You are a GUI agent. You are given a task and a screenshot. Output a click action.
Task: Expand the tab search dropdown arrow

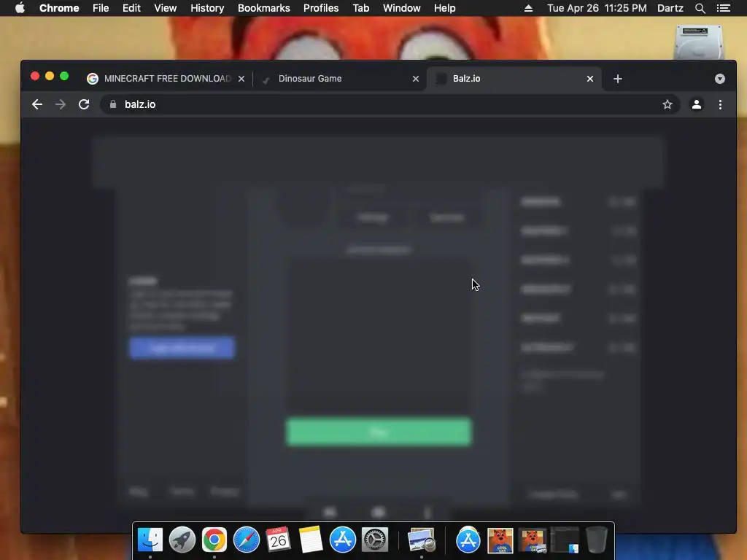pos(720,79)
